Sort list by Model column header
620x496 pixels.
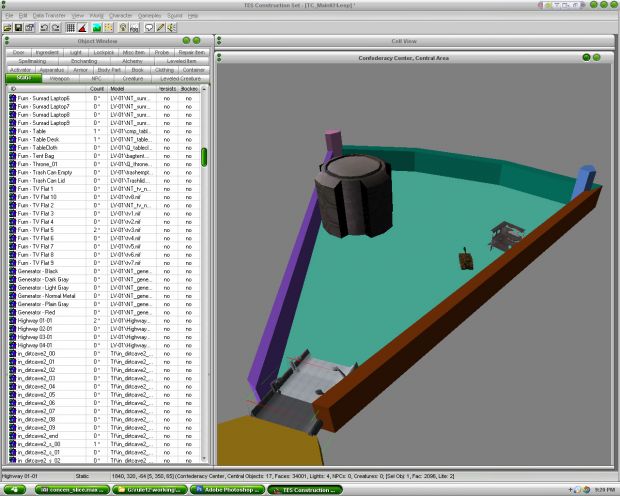tap(132, 89)
